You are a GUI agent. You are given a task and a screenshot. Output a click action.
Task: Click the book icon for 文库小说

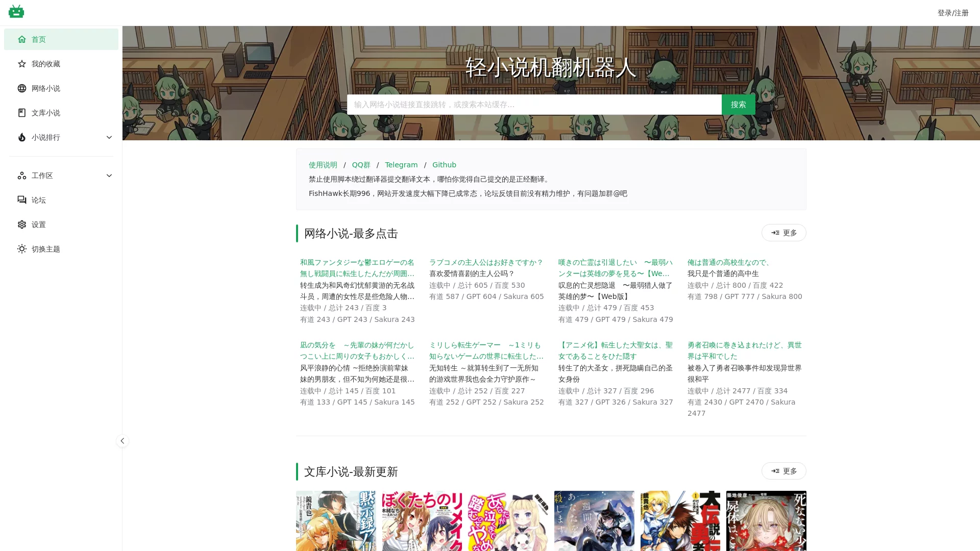(21, 113)
